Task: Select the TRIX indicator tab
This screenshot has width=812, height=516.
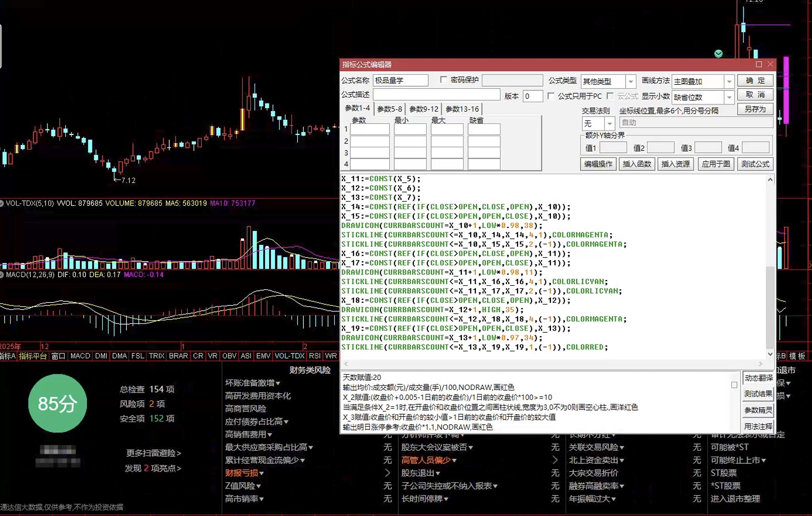Action: 156,356
